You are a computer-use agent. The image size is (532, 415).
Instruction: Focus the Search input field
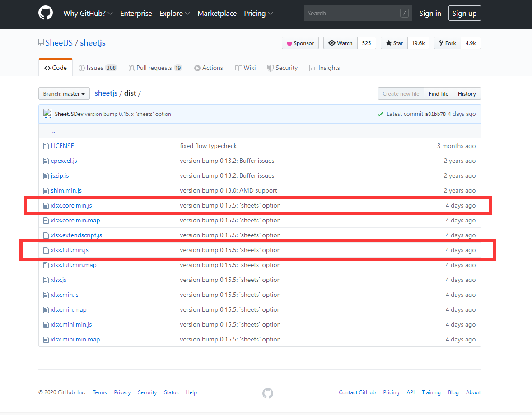(358, 13)
